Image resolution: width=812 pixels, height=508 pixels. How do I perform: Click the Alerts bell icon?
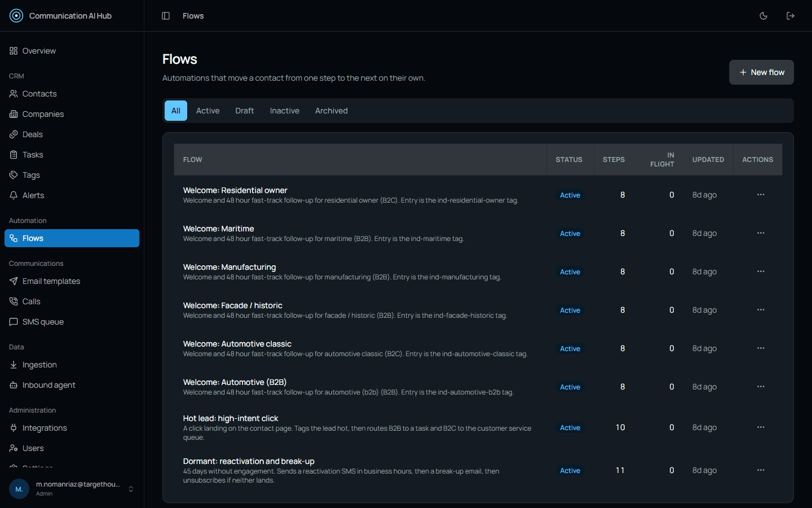tap(14, 195)
